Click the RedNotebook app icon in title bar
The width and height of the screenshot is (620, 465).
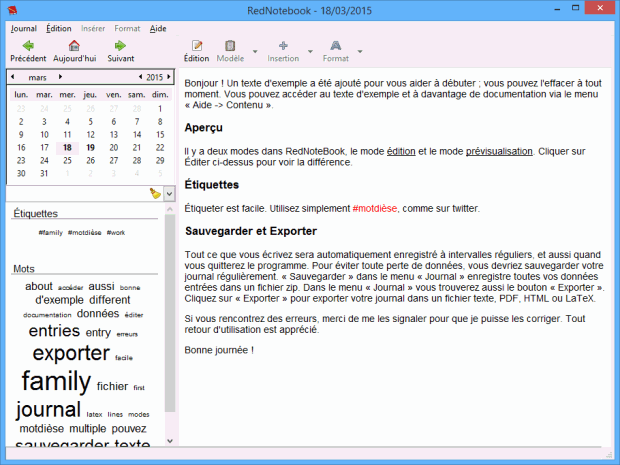pyautogui.click(x=12, y=9)
